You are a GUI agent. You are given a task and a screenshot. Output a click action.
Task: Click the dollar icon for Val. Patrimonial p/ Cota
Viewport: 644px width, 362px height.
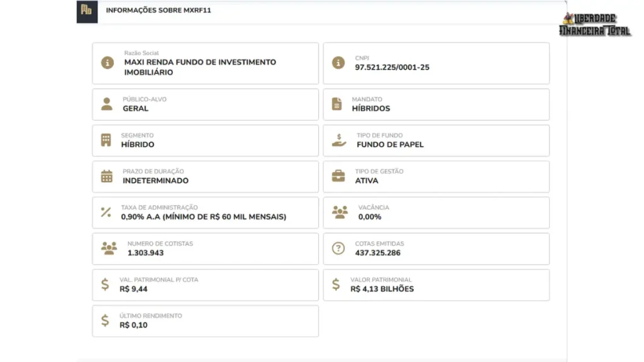105,285
